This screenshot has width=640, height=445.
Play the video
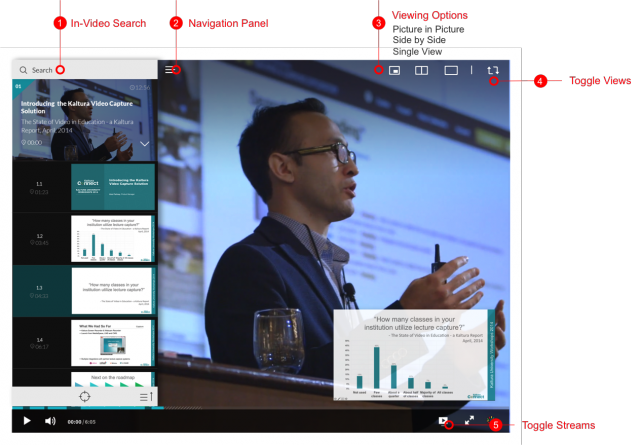tap(27, 422)
